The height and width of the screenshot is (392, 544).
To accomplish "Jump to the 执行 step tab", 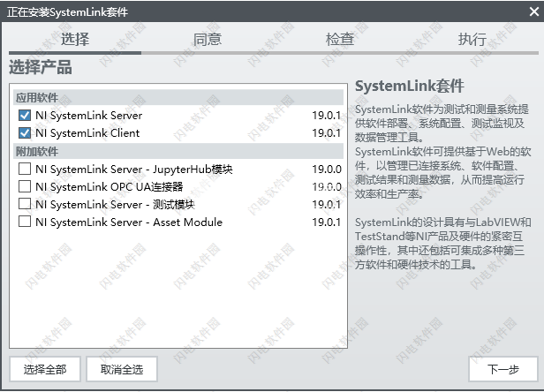I will (x=472, y=39).
